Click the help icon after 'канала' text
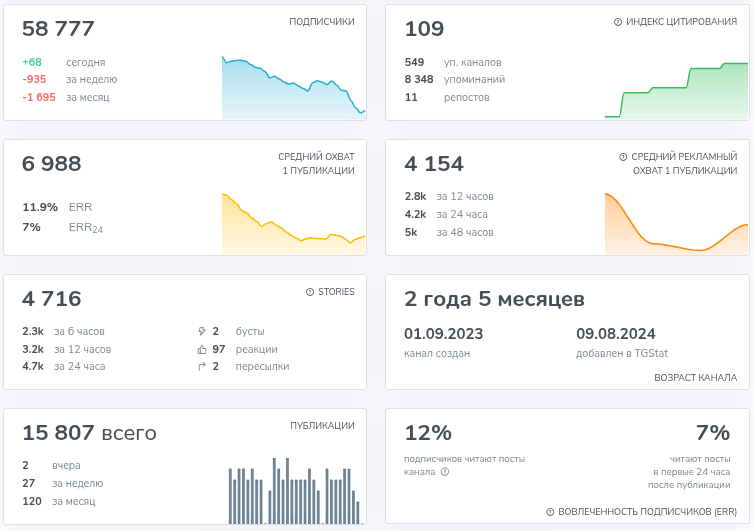 click(445, 473)
